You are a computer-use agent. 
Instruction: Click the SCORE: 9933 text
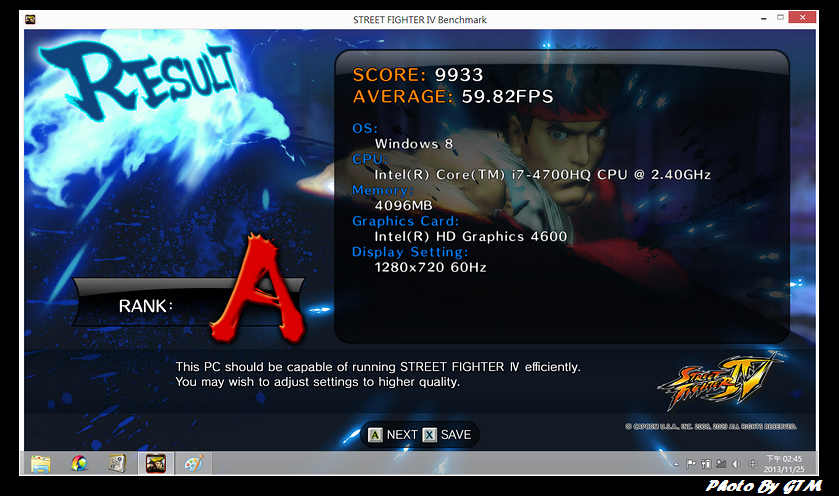418,74
